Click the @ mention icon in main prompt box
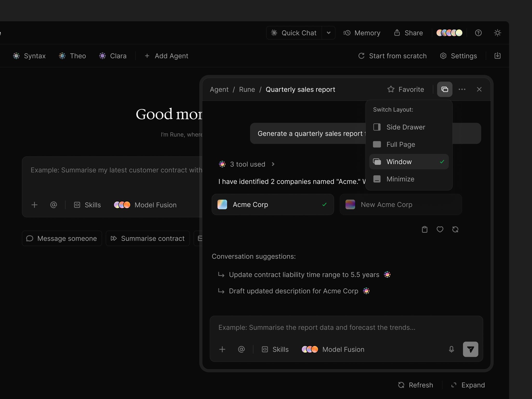The width and height of the screenshot is (532, 399). tap(54, 205)
